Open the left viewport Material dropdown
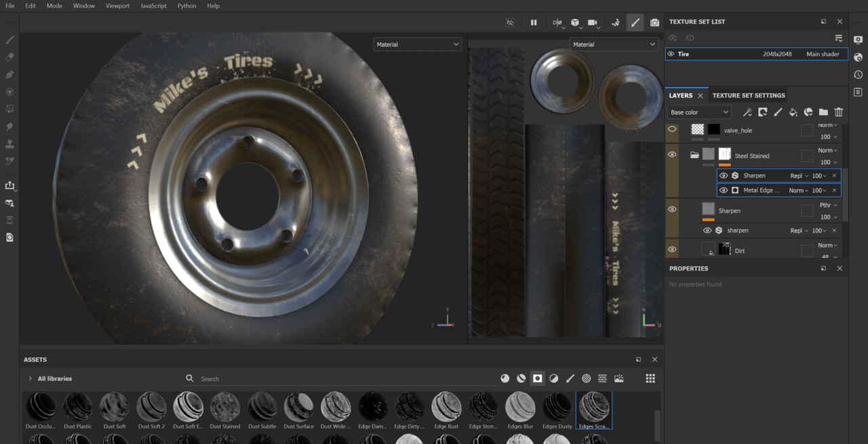Viewport: 868px width, 444px height. pos(417,45)
